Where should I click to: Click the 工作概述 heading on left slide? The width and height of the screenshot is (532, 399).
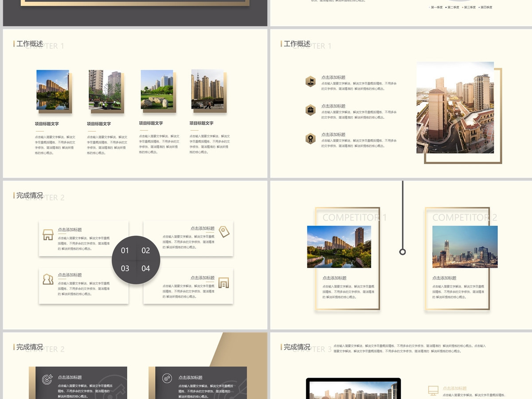(x=30, y=44)
